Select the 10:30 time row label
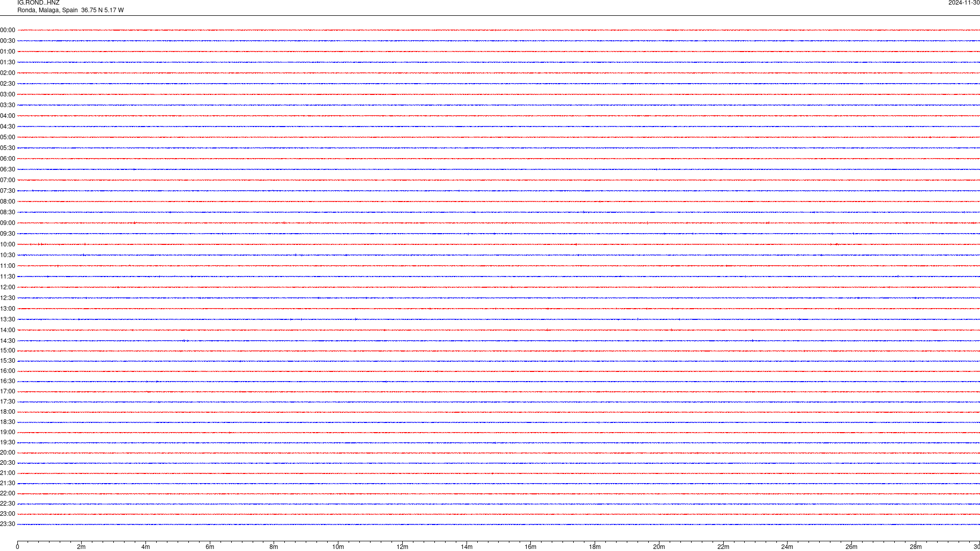Screen dimensions: 980x551 [8, 255]
